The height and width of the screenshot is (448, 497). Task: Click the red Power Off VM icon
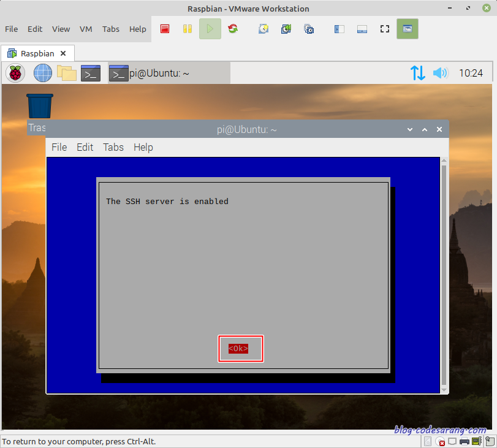[x=165, y=29]
